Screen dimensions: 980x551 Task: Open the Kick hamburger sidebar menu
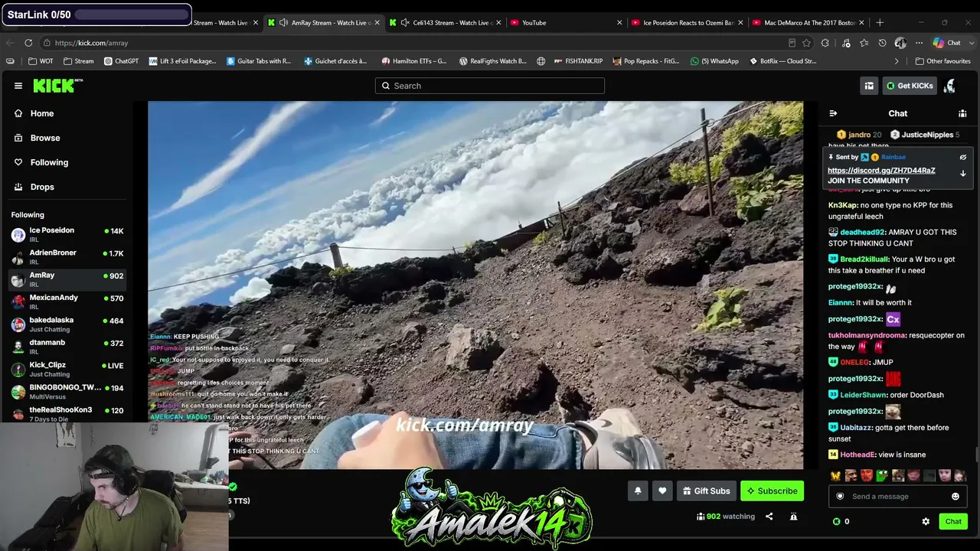pos(18,86)
